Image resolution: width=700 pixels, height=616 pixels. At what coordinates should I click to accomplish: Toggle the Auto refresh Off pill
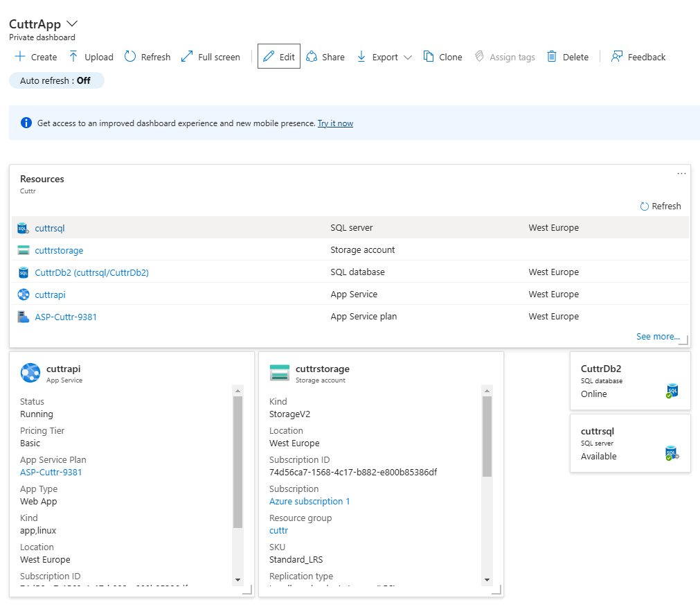56,81
